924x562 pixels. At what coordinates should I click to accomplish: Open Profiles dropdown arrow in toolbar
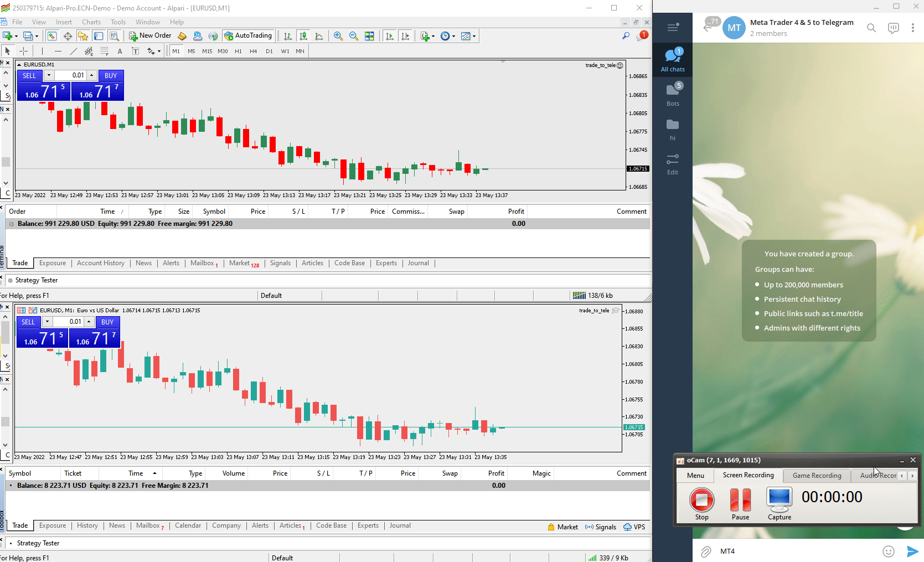[x=37, y=36]
